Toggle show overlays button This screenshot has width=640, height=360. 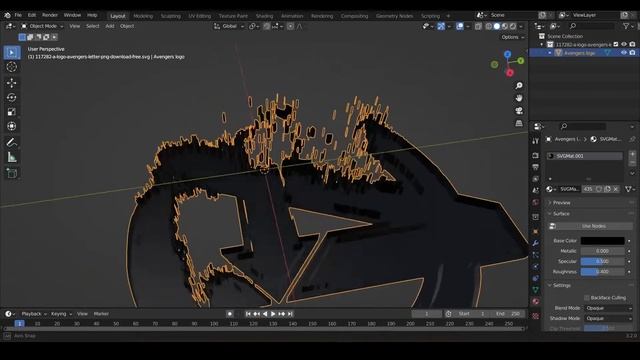point(460,26)
